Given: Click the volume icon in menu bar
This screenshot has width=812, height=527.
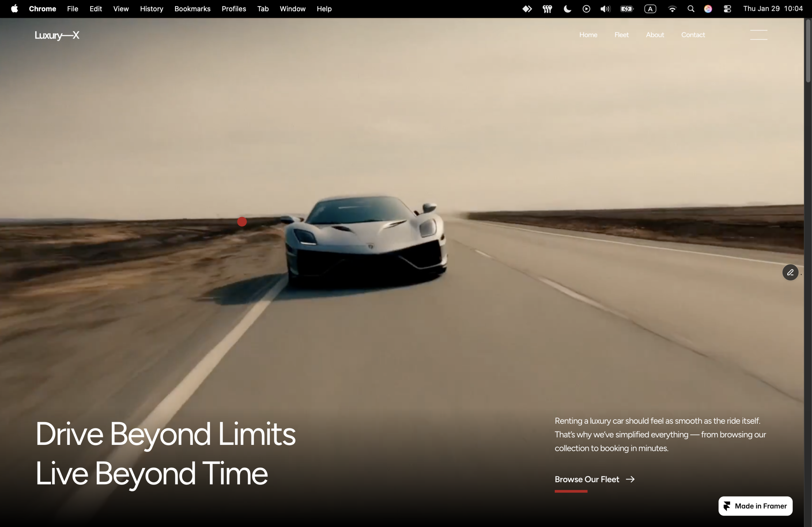Looking at the screenshot, I should tap(605, 9).
